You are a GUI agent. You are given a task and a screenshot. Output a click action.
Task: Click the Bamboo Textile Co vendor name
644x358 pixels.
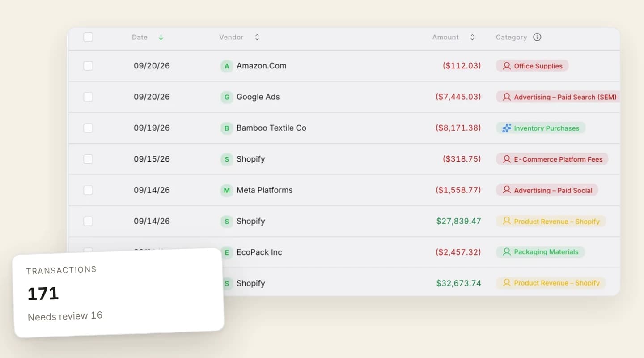(x=271, y=128)
